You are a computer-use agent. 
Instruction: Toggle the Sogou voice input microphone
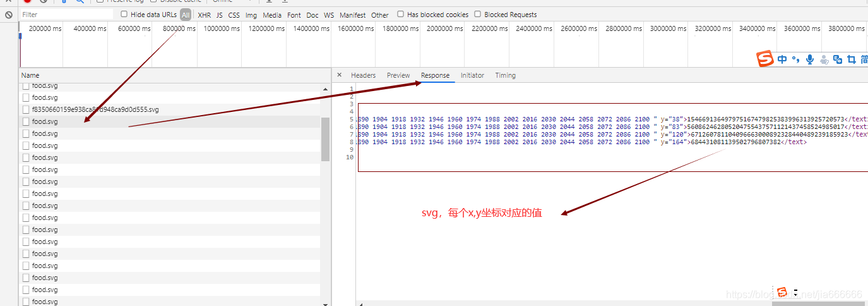810,59
